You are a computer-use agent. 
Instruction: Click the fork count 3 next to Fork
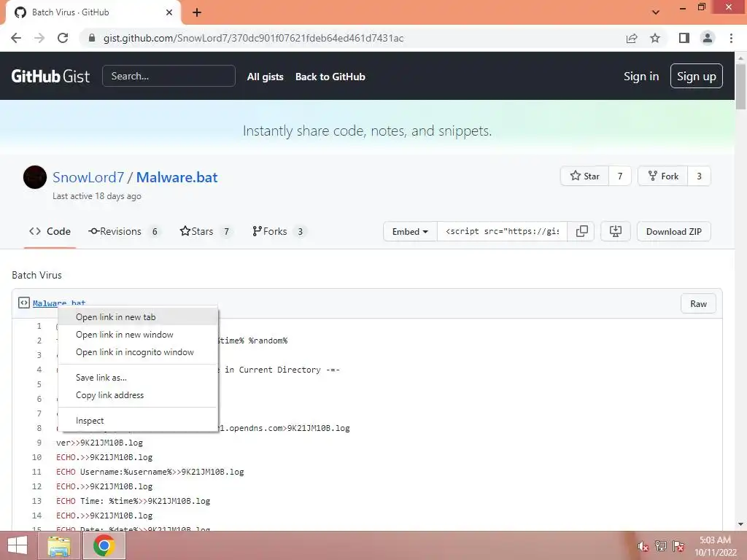[699, 176]
